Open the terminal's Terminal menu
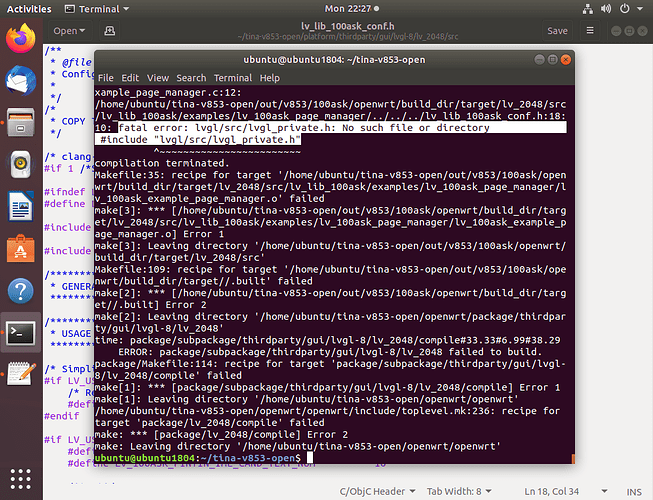Viewport: 653px width, 500px height. (x=233, y=78)
